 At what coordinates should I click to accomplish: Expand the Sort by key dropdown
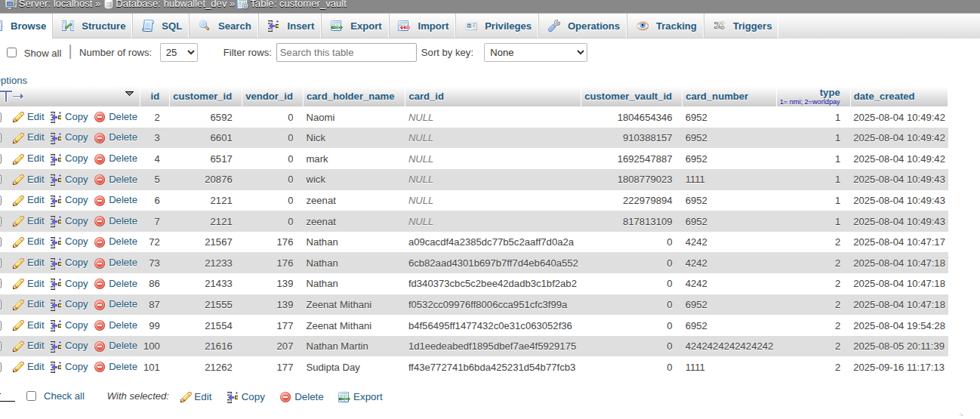tap(535, 53)
